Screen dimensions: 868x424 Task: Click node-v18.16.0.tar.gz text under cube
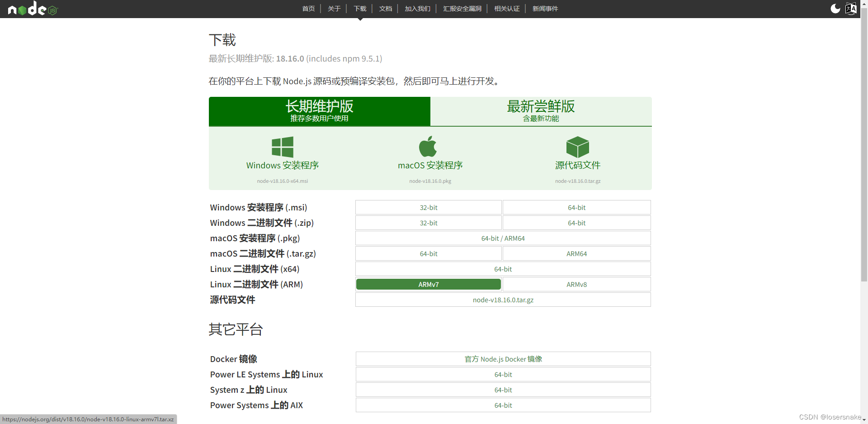coord(578,181)
